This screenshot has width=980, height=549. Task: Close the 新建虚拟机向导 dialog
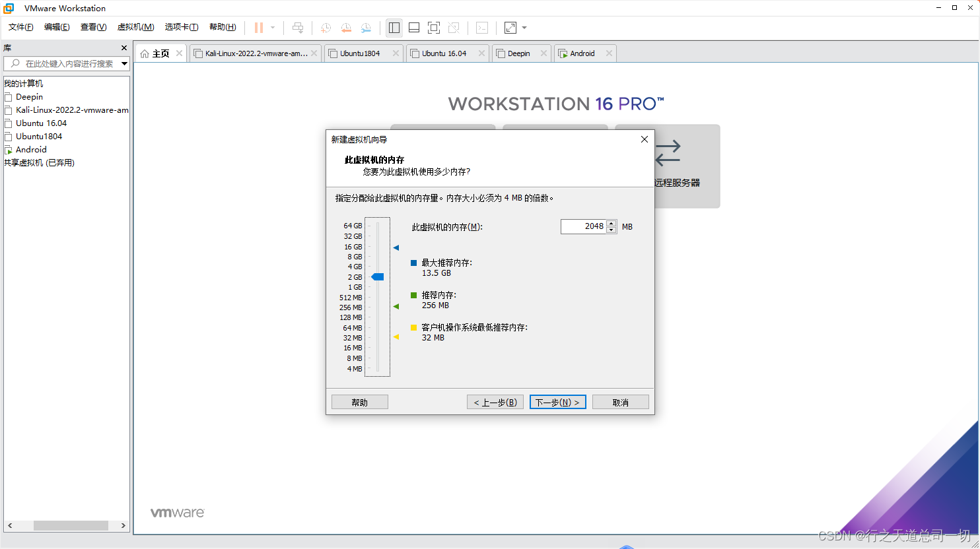tap(645, 139)
